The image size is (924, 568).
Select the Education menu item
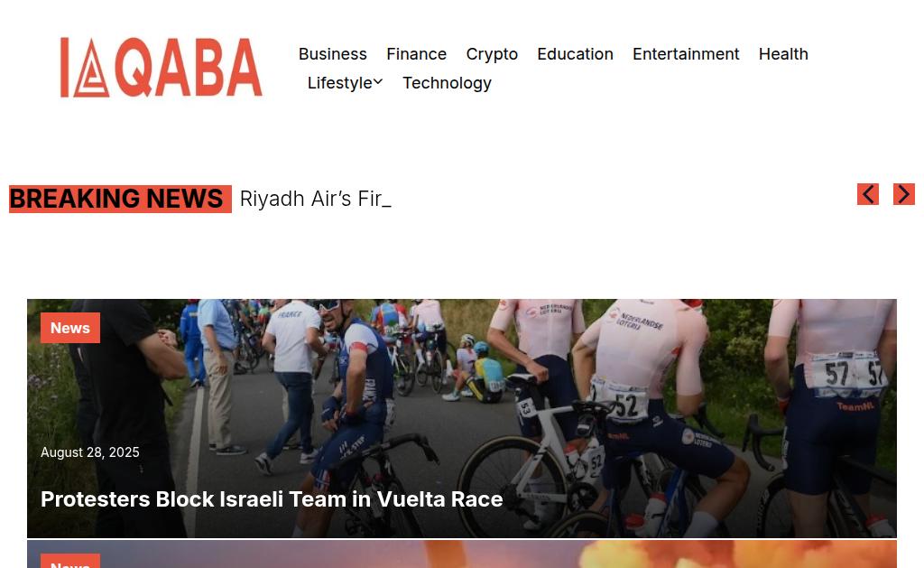click(x=575, y=53)
